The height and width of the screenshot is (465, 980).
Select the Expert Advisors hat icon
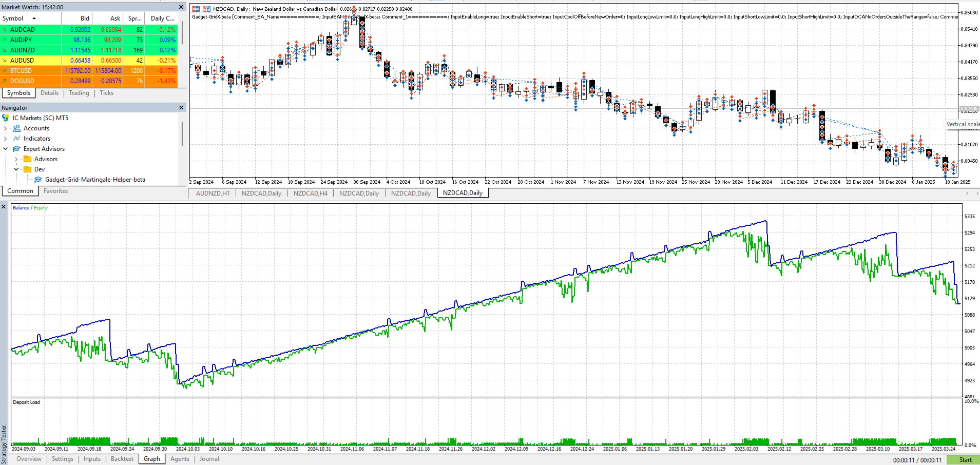pyautogui.click(x=17, y=149)
